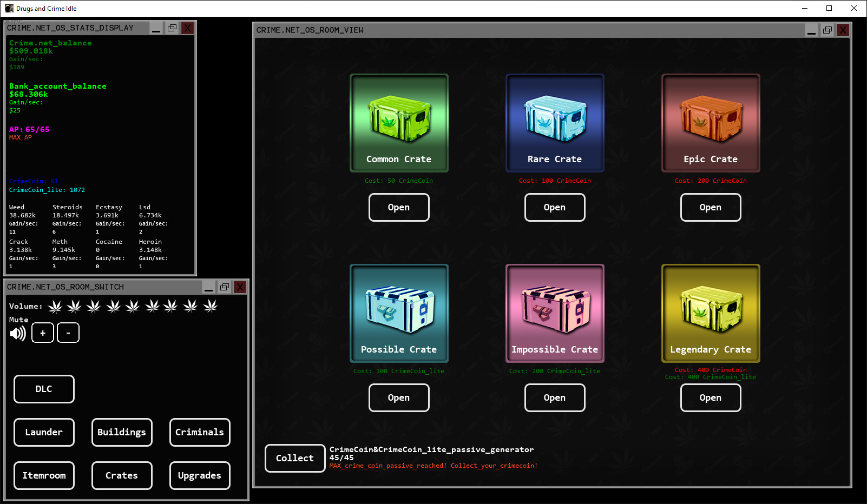Open the Upgrades room
Screen dimensions: 867x504
pos(200,475)
